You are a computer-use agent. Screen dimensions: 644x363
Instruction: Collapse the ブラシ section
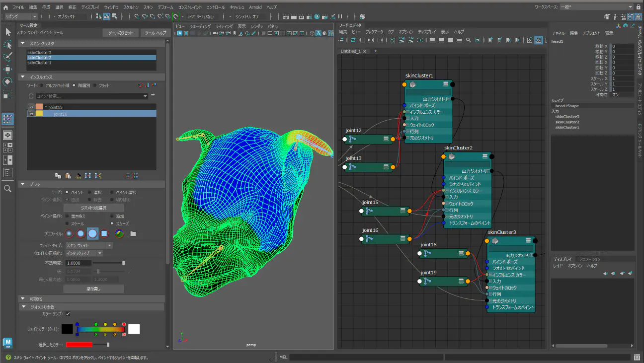[x=23, y=184]
